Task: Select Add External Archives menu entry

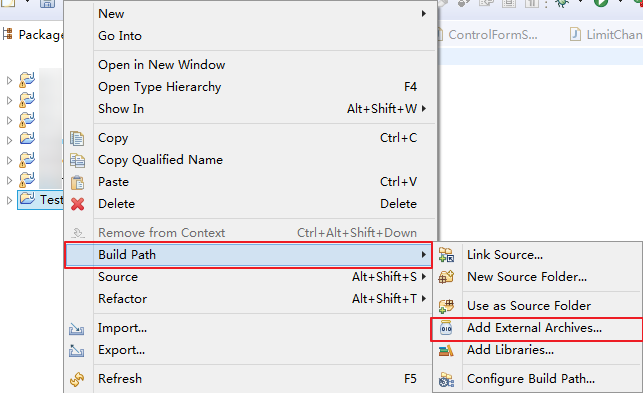Action: 536,329
